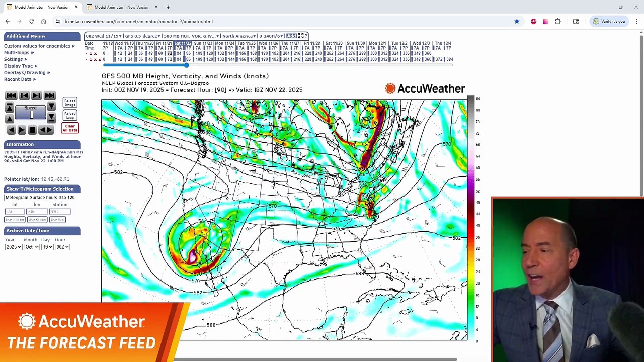Play the animation forward
Screen dimensions: 644x362
pos(22,130)
